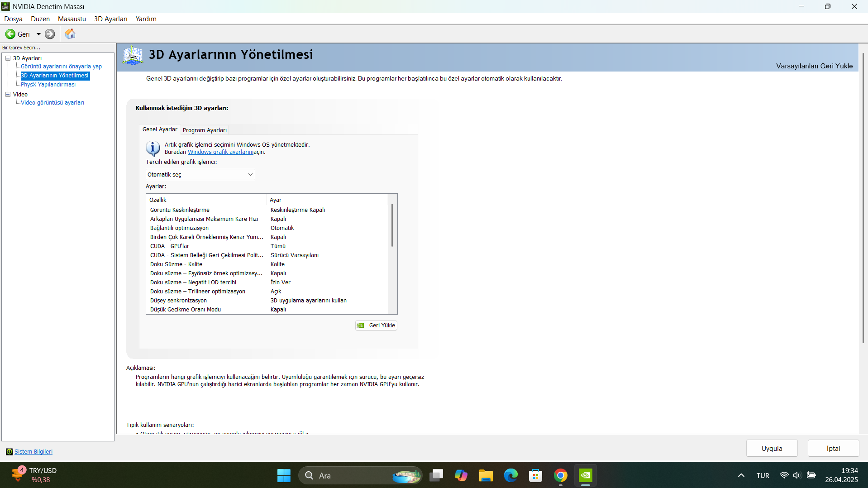Select the Doku Süzme - Kalite row
868x488 pixels.
pyautogui.click(x=267, y=264)
